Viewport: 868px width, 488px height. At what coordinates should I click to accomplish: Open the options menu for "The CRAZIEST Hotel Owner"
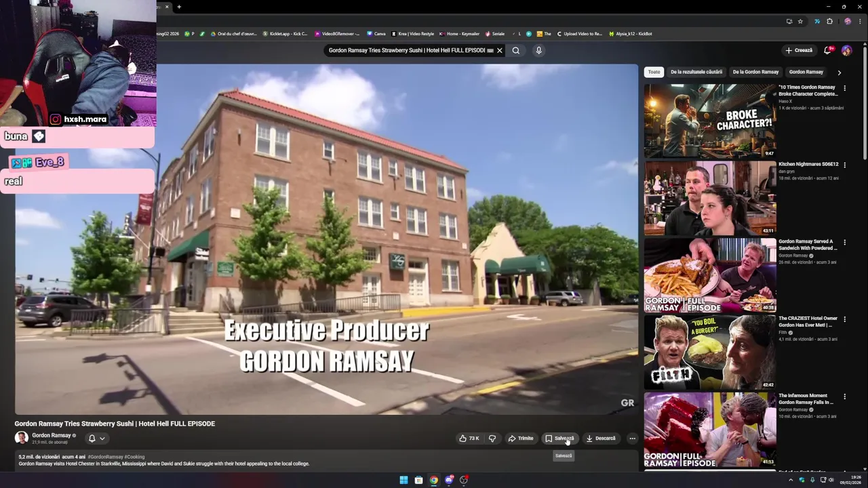pos(844,319)
